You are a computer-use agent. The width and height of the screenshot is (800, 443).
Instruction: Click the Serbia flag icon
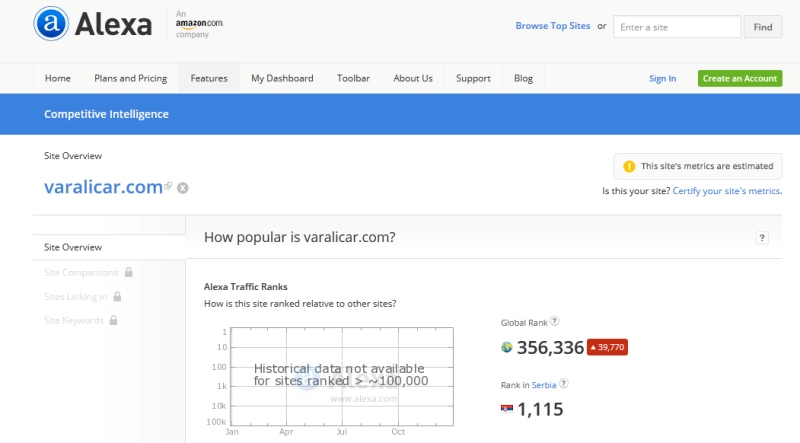coord(507,409)
